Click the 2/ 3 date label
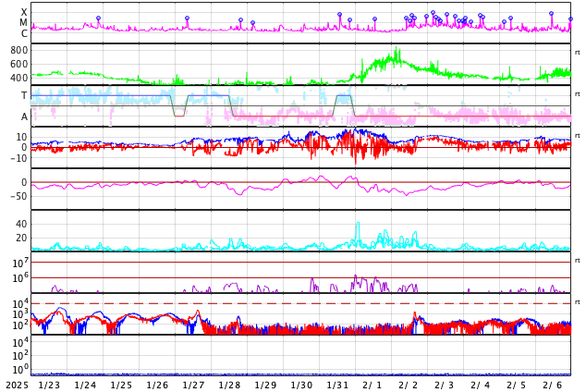 (445, 386)
